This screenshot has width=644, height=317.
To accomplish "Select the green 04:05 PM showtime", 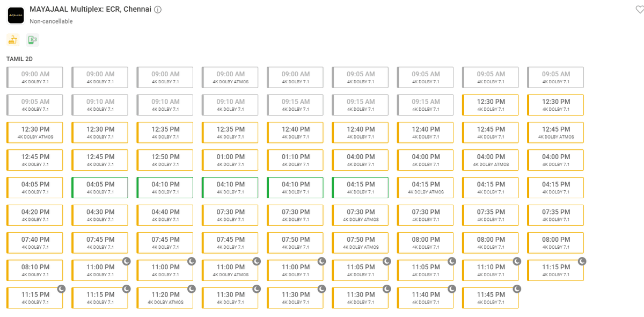I will pos(100,188).
